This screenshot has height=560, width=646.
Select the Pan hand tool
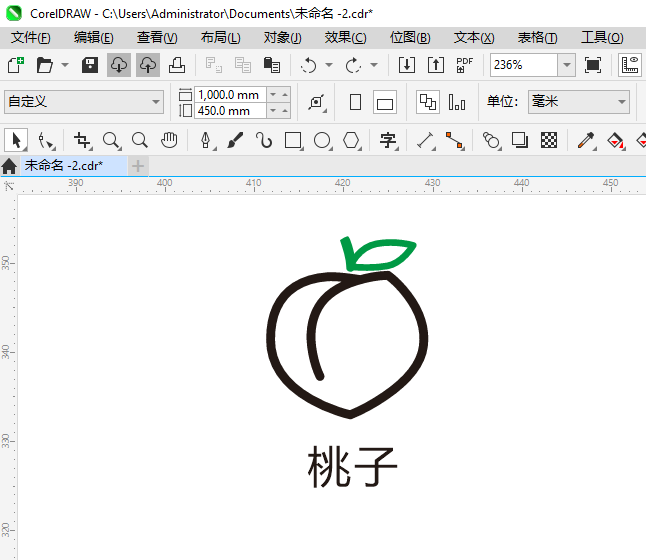tap(169, 141)
